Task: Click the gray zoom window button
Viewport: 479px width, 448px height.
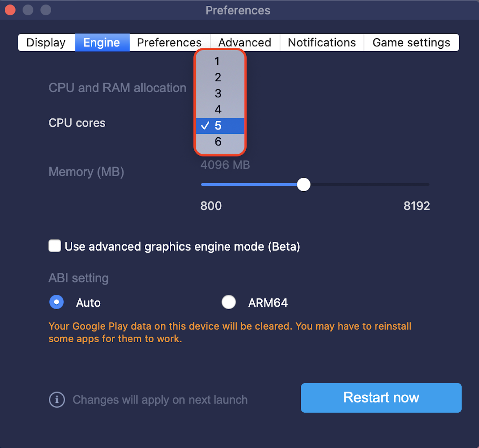Action: 46,10
